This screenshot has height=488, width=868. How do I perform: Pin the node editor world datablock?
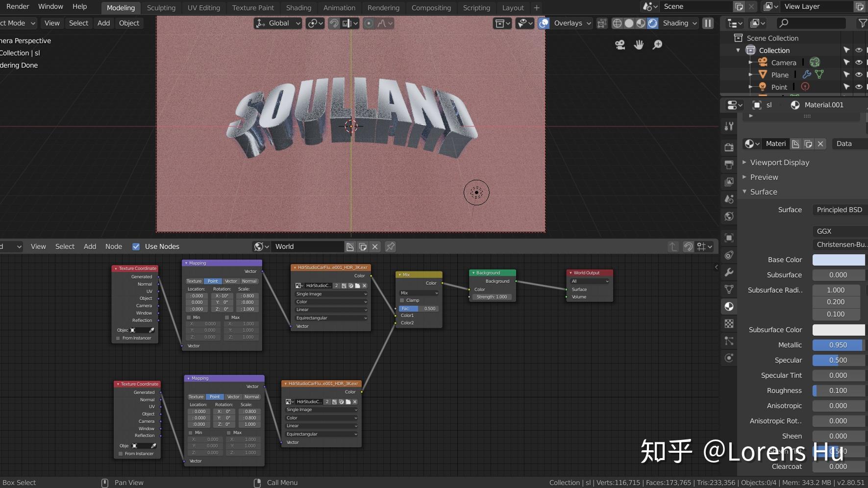click(390, 246)
